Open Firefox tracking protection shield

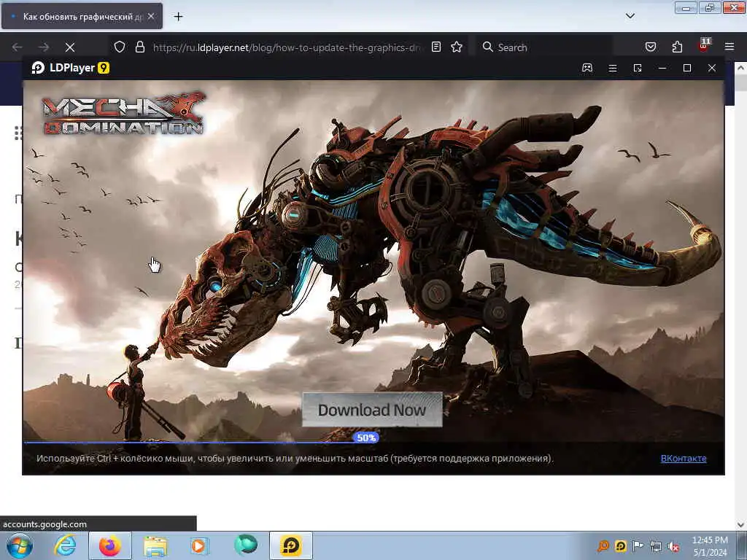tap(120, 47)
